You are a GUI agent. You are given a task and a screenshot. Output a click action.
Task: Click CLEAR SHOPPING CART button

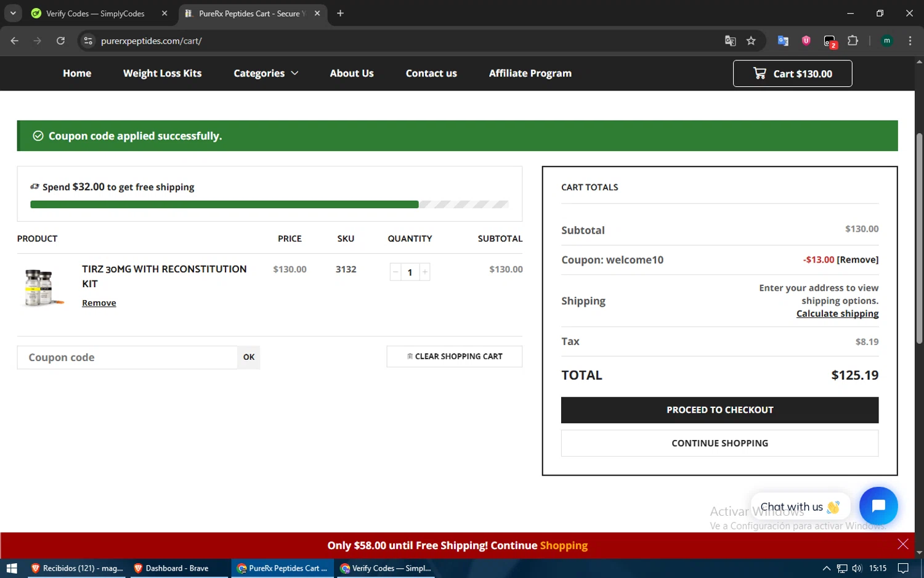pyautogui.click(x=455, y=356)
